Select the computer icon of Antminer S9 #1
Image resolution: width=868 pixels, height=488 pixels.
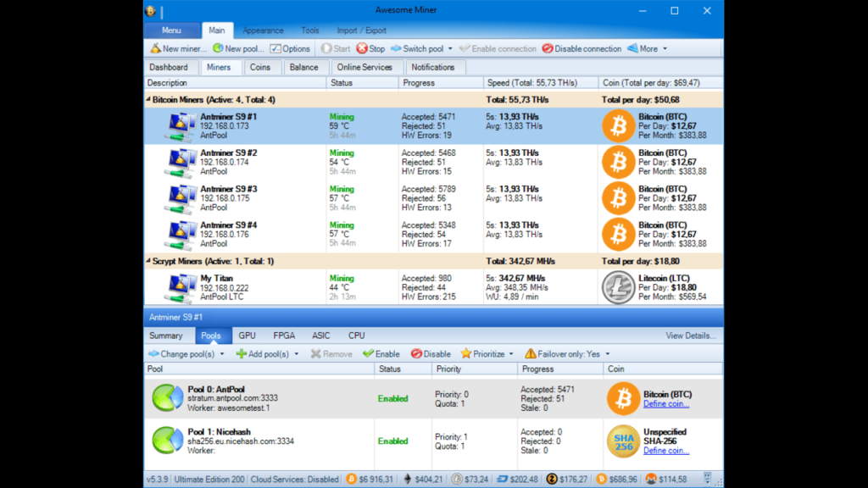tap(181, 127)
